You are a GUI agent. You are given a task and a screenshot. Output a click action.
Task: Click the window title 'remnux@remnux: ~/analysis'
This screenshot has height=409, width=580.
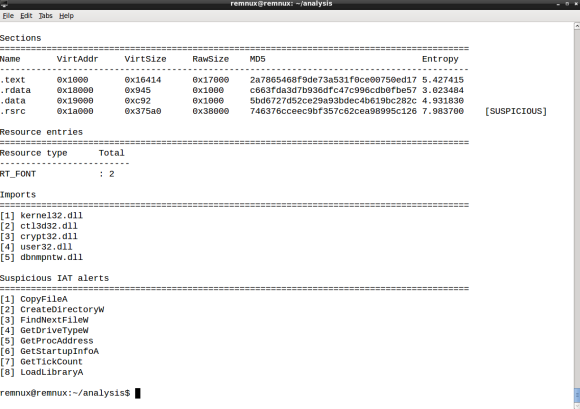pos(281,4)
